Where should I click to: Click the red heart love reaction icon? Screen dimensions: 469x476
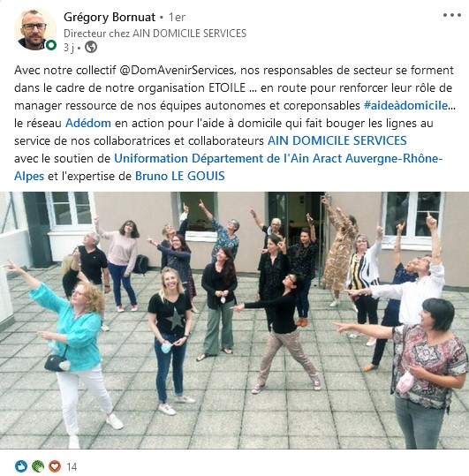pos(55,466)
